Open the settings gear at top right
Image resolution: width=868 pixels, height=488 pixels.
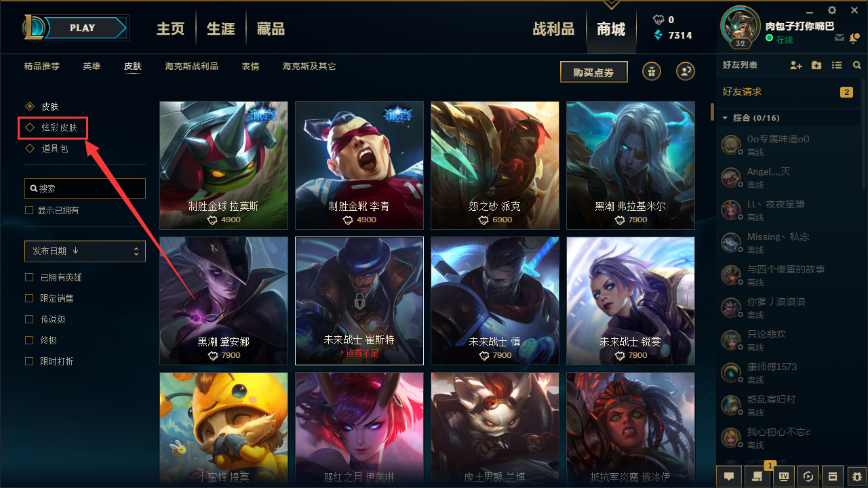(832, 10)
